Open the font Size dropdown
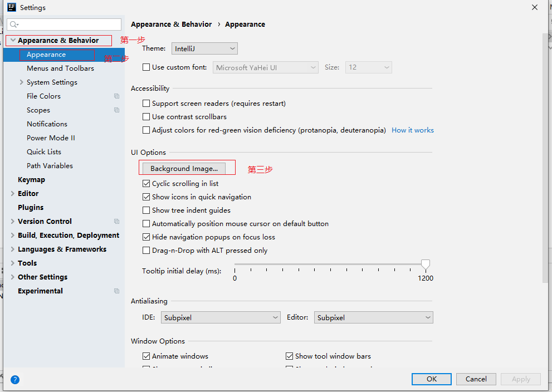This screenshot has height=392, width=552. click(369, 67)
